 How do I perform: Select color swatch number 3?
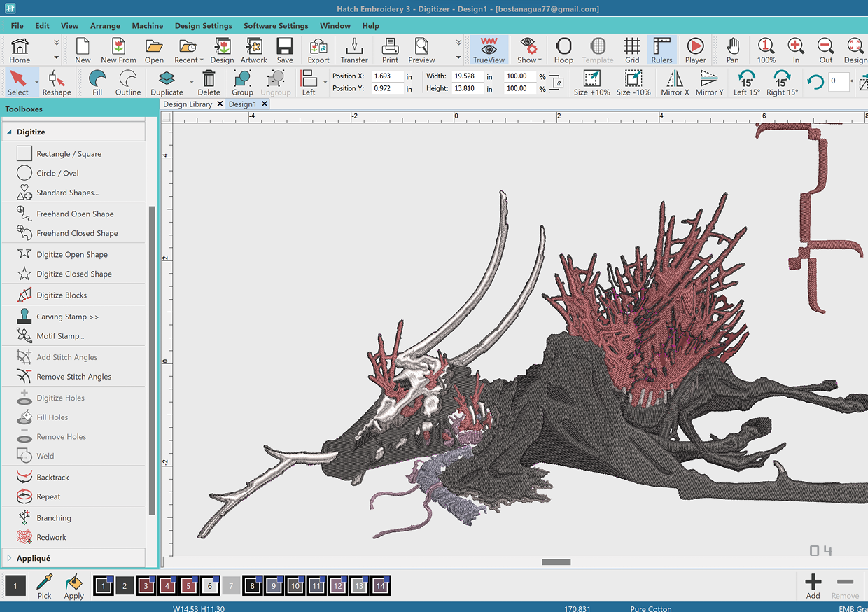tap(146, 586)
